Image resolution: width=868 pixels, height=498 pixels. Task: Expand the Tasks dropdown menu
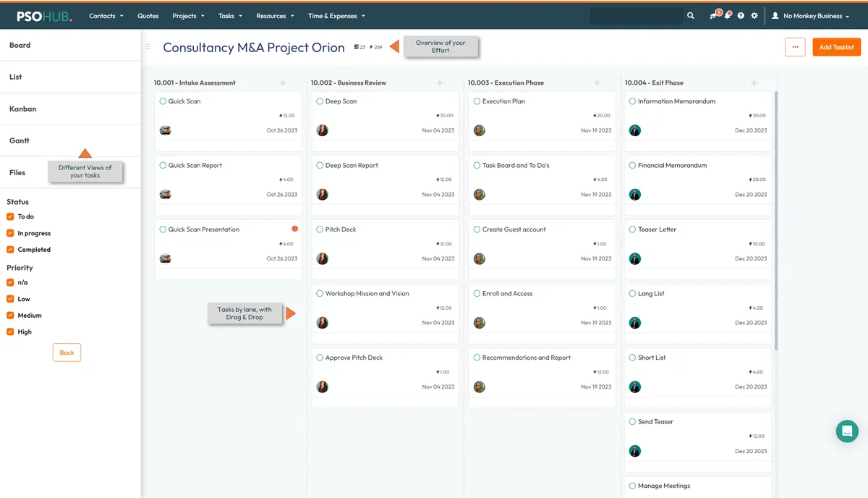click(x=230, y=15)
